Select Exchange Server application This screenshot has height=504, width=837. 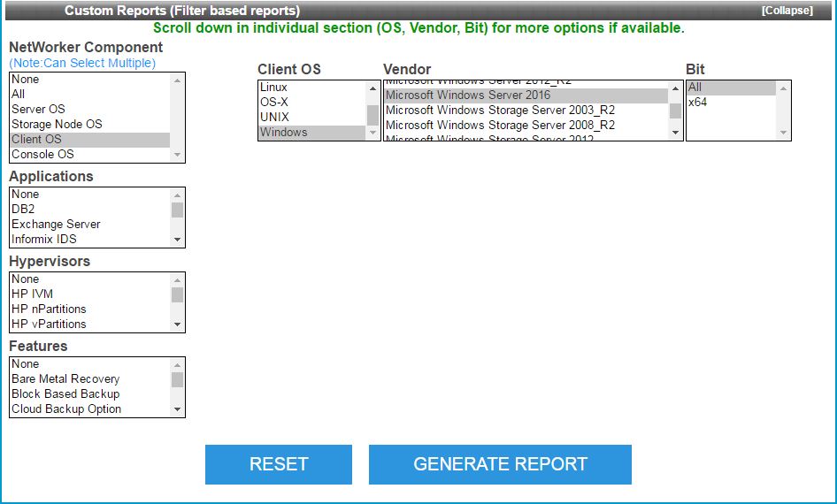tap(90, 224)
